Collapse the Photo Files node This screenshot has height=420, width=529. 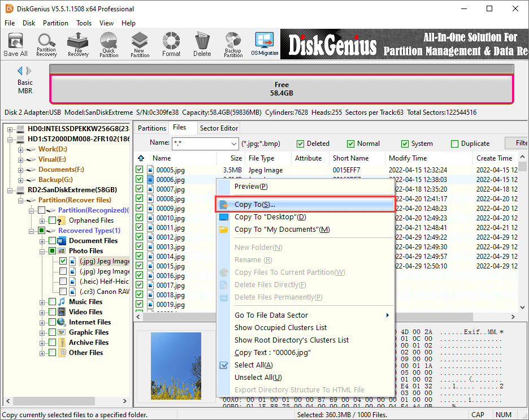42,252
